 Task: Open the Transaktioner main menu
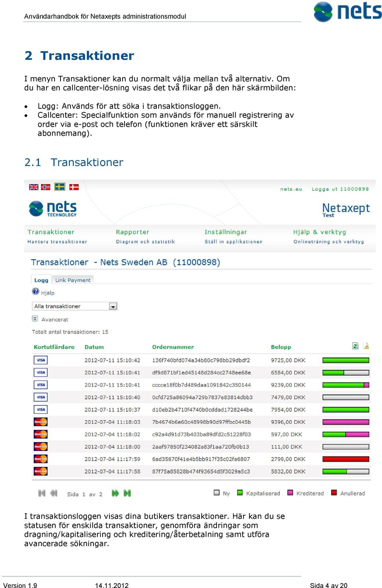tap(51, 232)
